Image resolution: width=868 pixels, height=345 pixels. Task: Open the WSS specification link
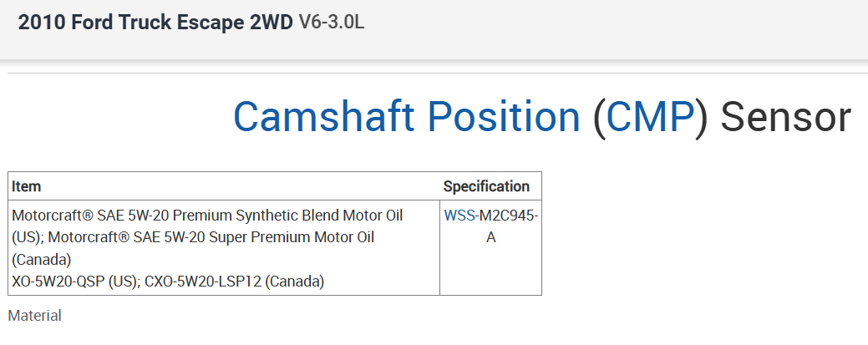point(459,216)
